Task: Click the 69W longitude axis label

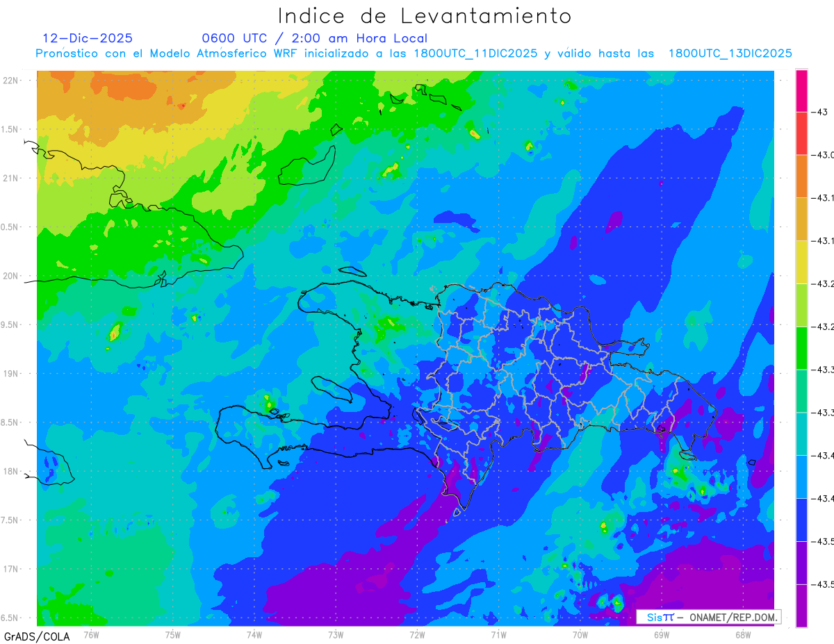Action: pos(662,635)
